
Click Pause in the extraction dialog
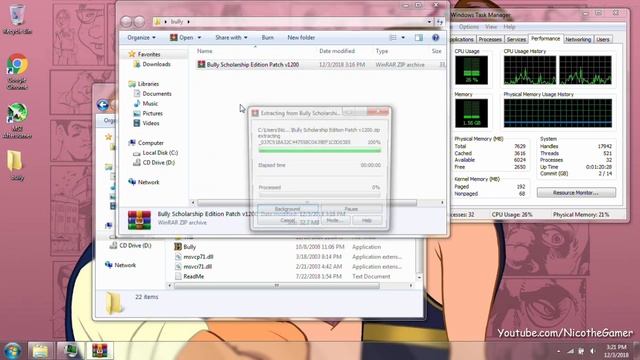(x=351, y=209)
